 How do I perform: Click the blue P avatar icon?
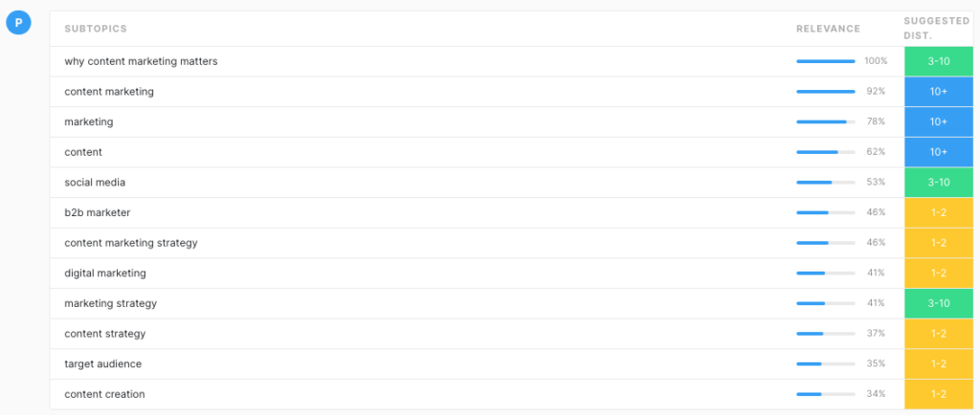tap(19, 22)
